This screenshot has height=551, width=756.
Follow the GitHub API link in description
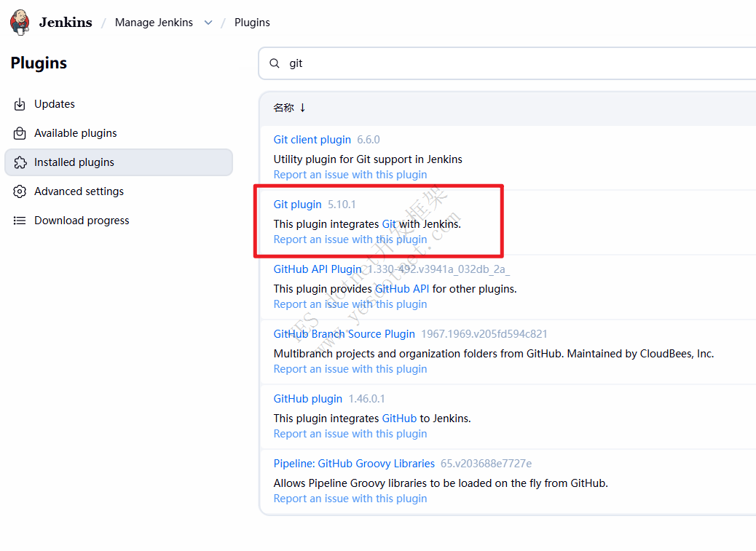coord(402,289)
